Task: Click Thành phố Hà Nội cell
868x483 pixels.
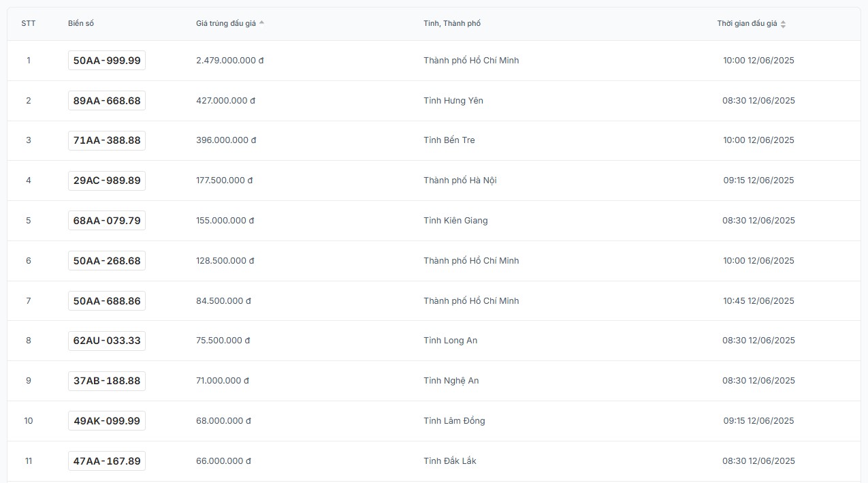Action: pyautogui.click(x=460, y=181)
